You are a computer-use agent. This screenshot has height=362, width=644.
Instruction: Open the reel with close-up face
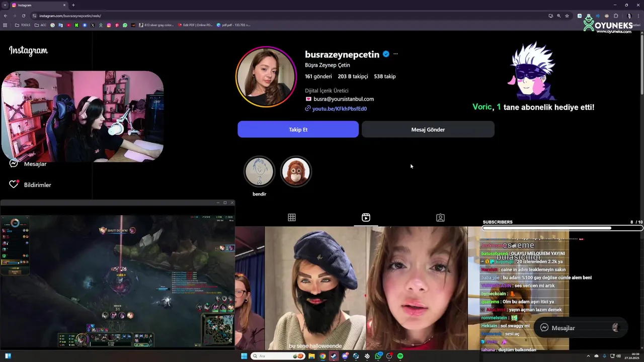[x=417, y=288]
